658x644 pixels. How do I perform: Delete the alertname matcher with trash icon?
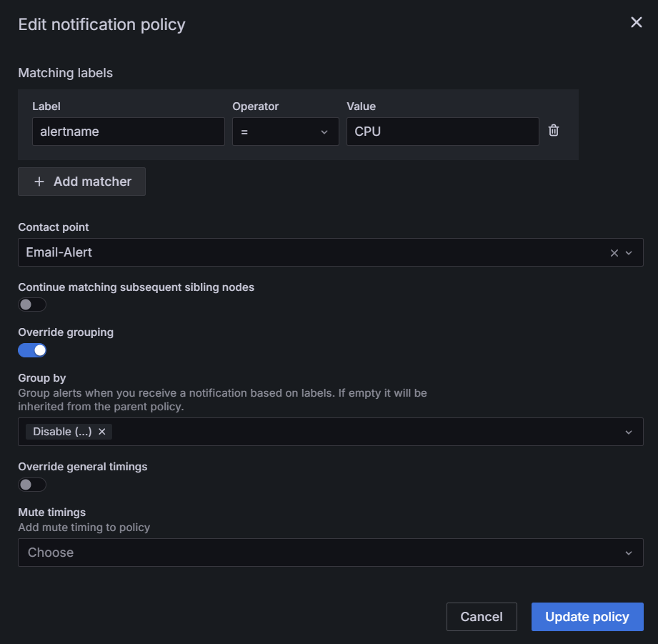[x=554, y=131]
